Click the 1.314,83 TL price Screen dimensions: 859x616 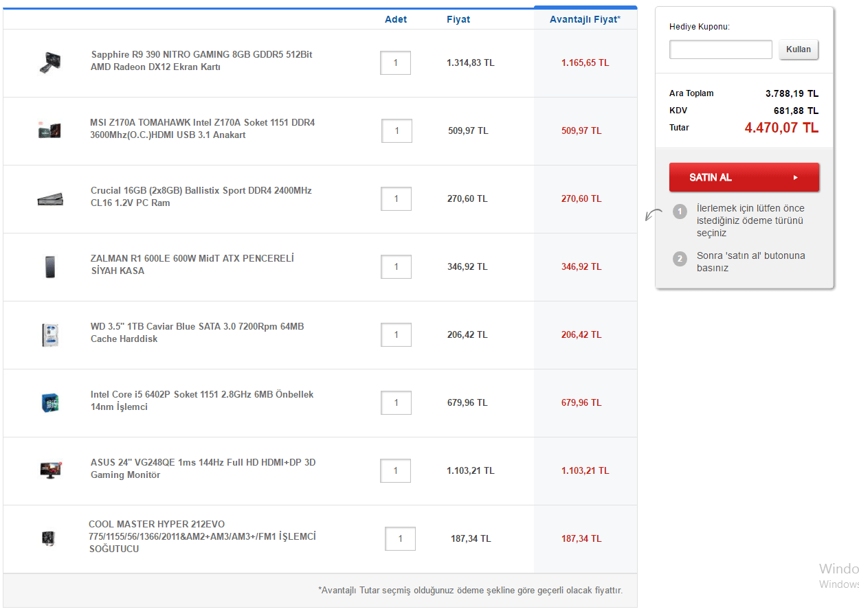tap(471, 62)
